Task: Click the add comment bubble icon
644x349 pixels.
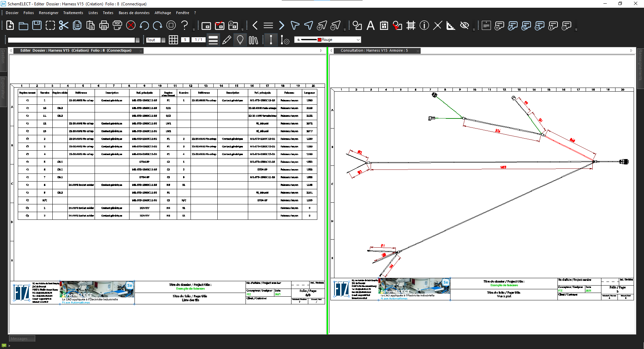Action: (499, 26)
